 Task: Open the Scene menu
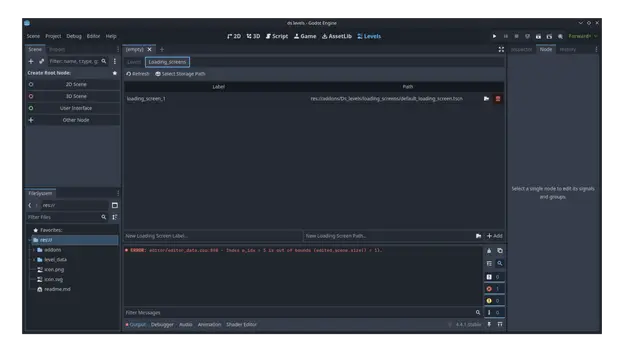33,36
